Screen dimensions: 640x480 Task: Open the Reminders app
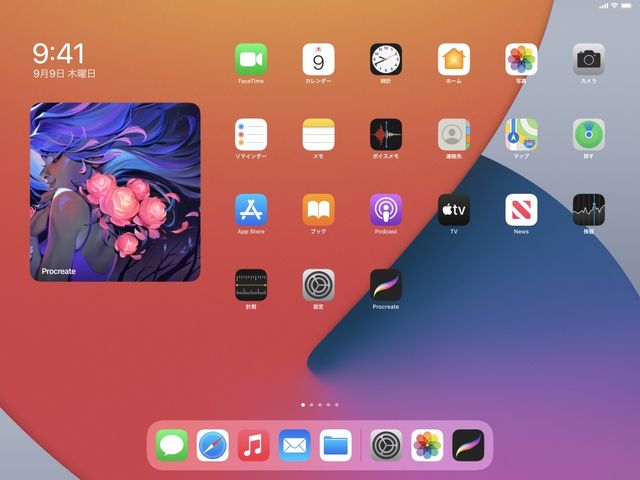251,135
